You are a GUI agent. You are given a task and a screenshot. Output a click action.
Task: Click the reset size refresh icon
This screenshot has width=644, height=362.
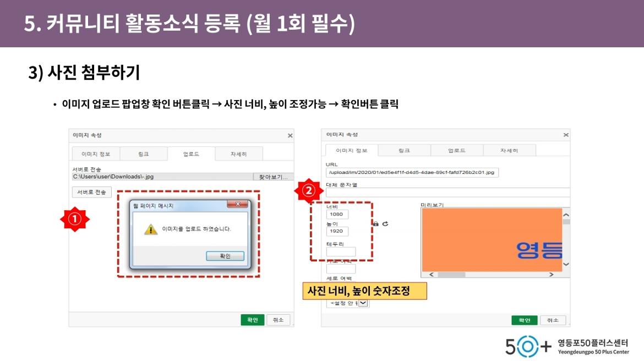[385, 224]
